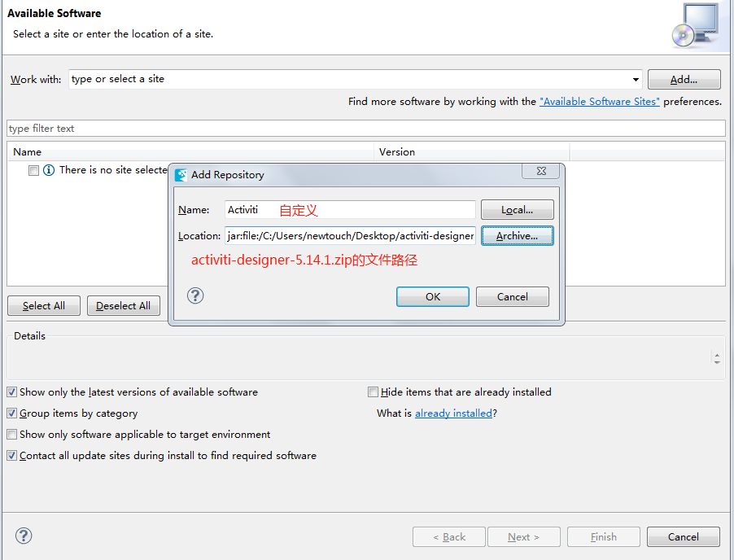The width and height of the screenshot is (734, 560).
Task: Click the info icon beside 'There is no site selected'
Action: point(49,170)
